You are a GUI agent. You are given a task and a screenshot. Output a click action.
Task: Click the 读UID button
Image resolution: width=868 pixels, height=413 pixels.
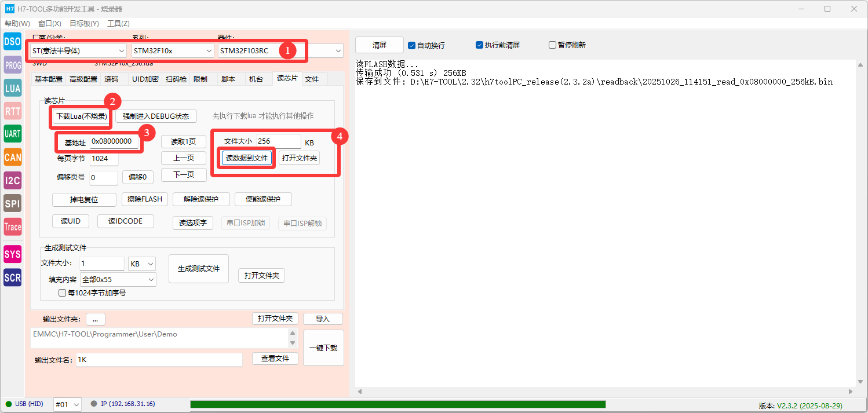click(x=71, y=221)
